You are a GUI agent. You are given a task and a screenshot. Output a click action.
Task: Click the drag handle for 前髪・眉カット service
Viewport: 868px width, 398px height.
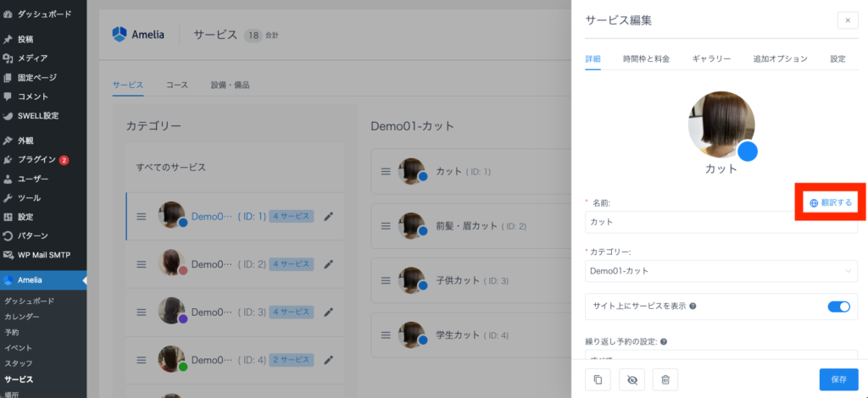pos(386,226)
